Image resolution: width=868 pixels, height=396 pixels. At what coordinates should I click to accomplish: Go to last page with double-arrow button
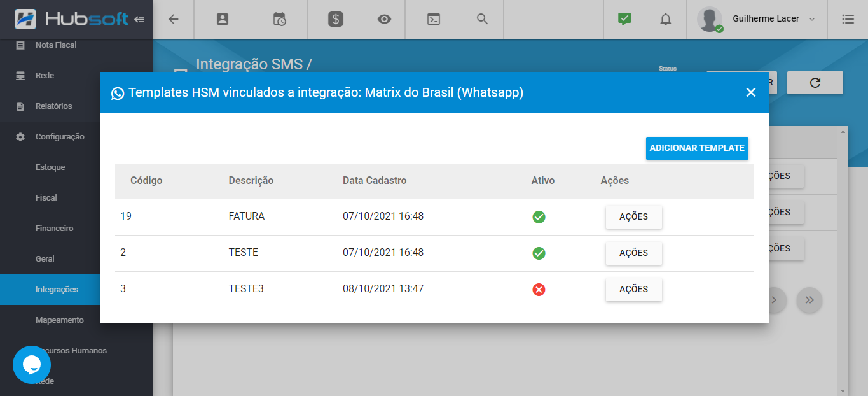tap(809, 300)
